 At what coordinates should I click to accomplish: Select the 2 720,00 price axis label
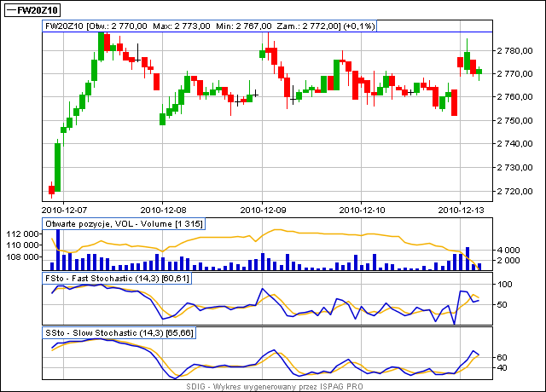coord(515,190)
